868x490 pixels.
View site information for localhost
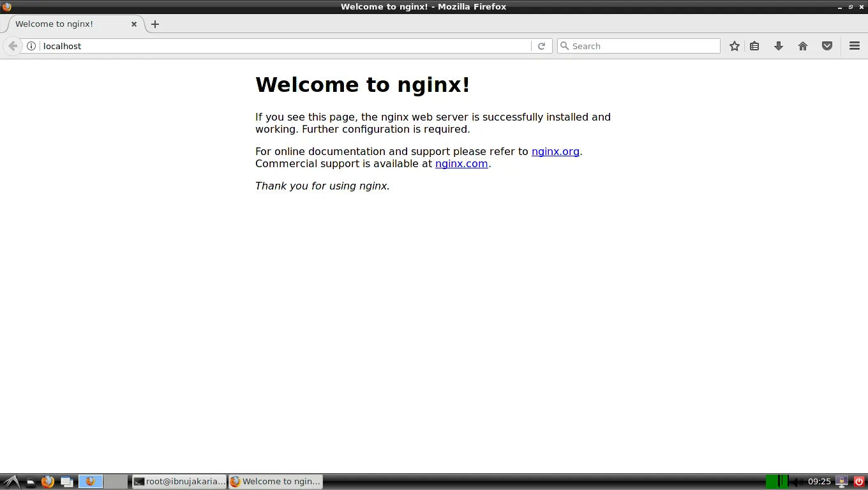[x=31, y=46]
